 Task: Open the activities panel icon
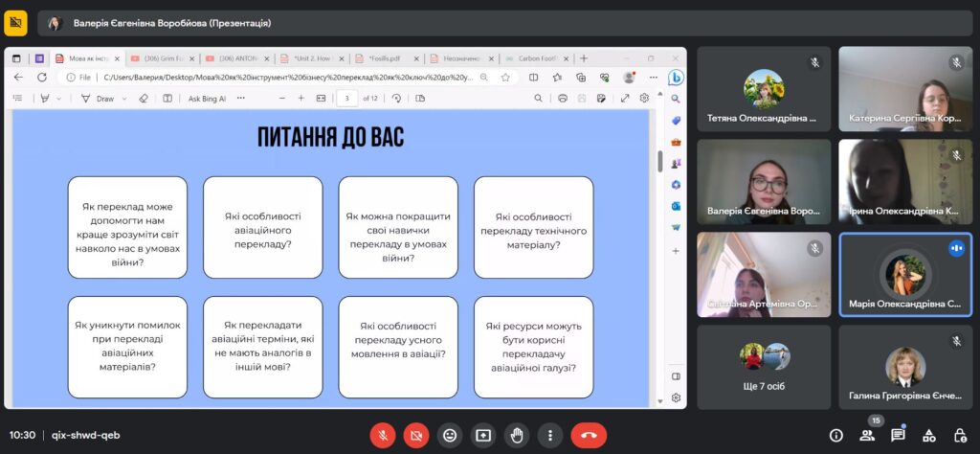coord(929,435)
